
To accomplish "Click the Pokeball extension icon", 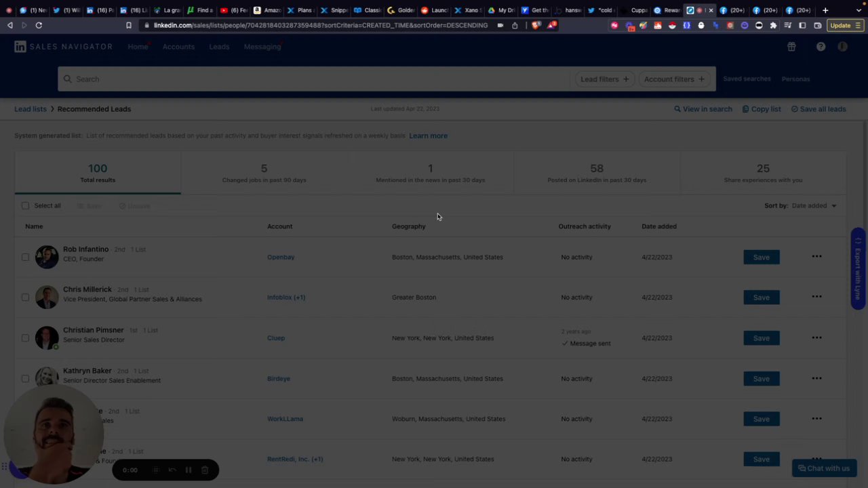I will coord(672,26).
